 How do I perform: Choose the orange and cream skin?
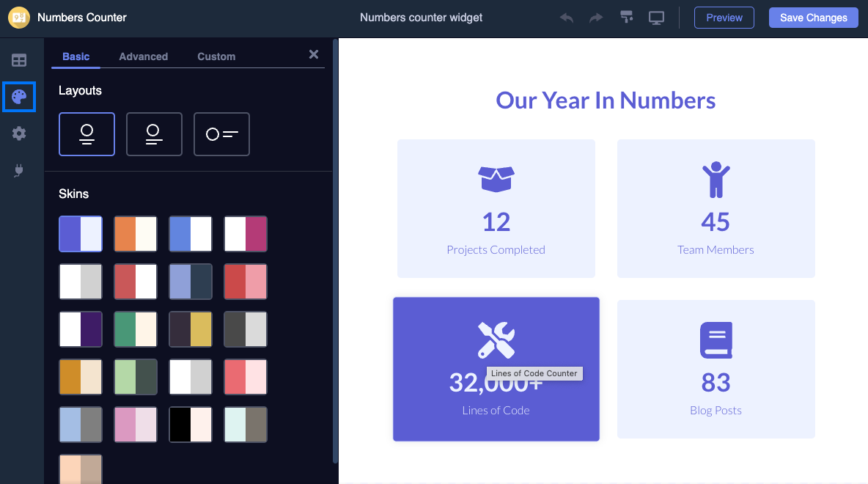pyautogui.click(x=136, y=234)
